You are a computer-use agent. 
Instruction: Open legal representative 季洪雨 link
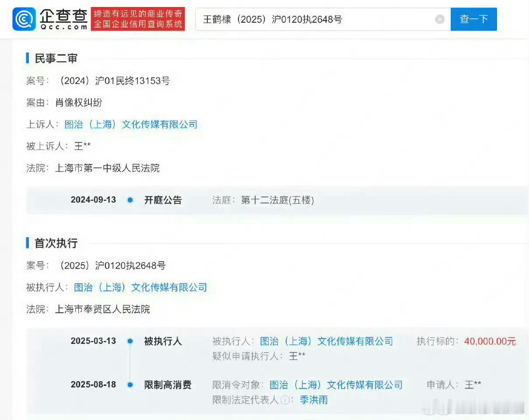tap(314, 399)
